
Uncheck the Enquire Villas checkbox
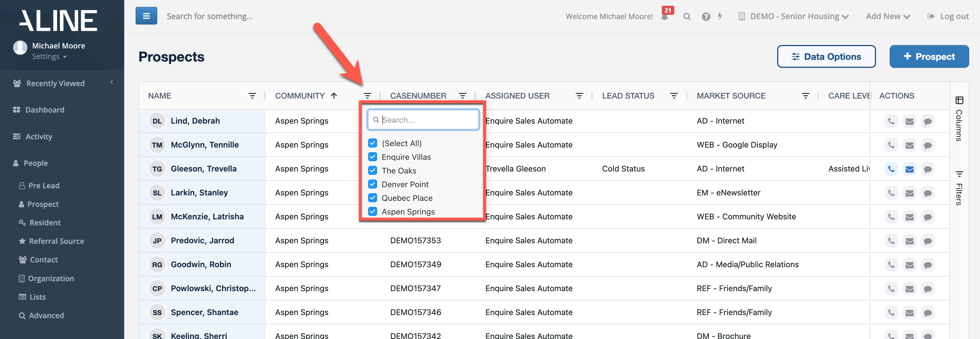pos(372,157)
